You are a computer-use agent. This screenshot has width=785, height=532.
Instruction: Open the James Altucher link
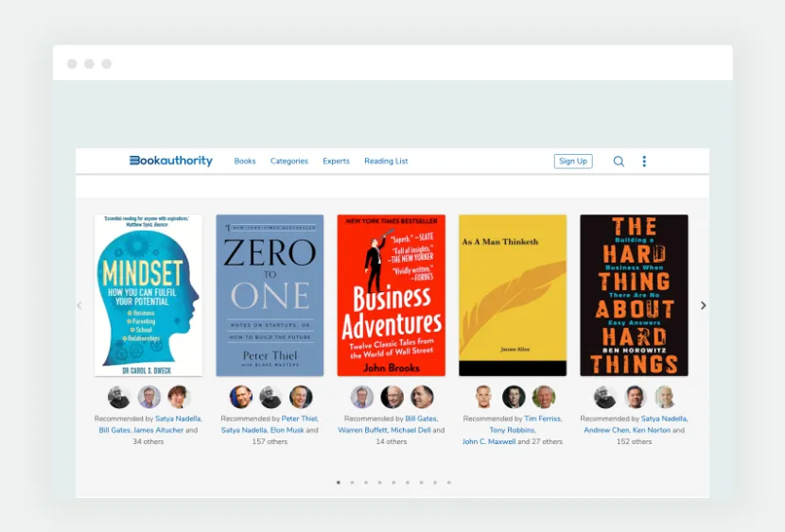pyautogui.click(x=158, y=430)
